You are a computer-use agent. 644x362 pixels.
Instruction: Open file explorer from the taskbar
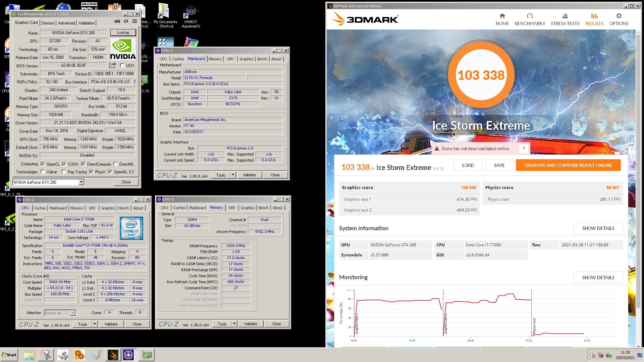point(29,355)
